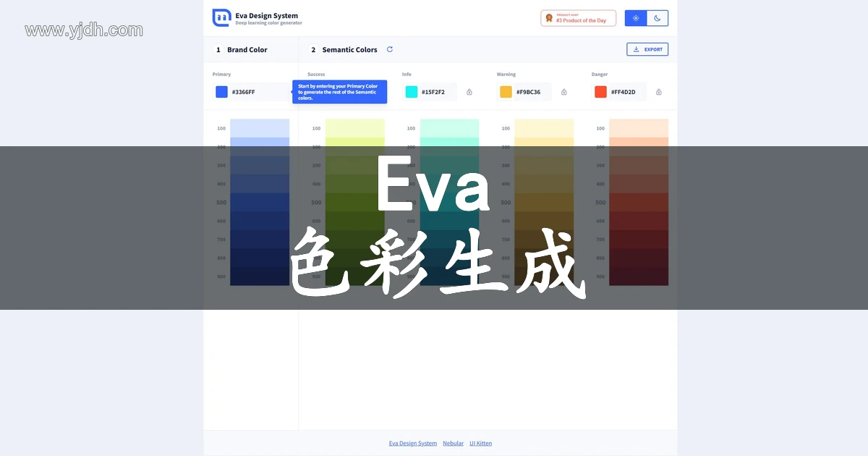This screenshot has width=868, height=456.
Task: Open the Nebular footer link
Action: click(x=454, y=443)
